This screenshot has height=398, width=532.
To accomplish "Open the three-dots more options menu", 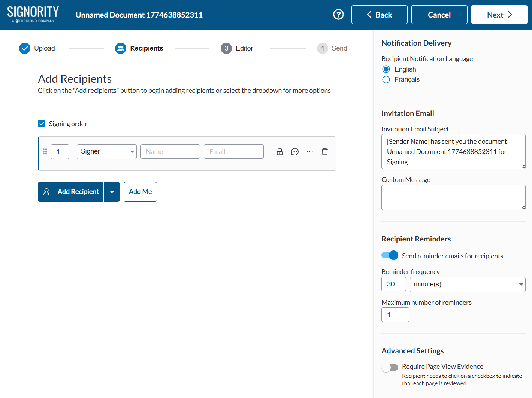I will [x=310, y=152].
